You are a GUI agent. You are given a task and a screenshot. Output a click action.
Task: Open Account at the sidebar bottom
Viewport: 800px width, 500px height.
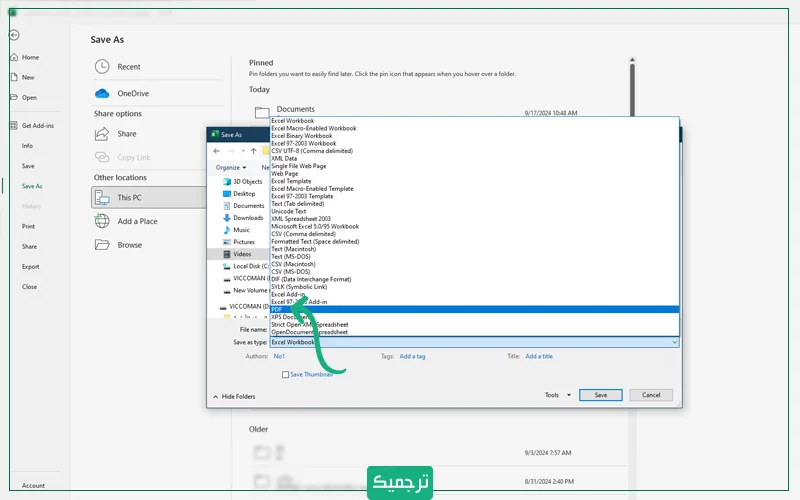pyautogui.click(x=33, y=486)
